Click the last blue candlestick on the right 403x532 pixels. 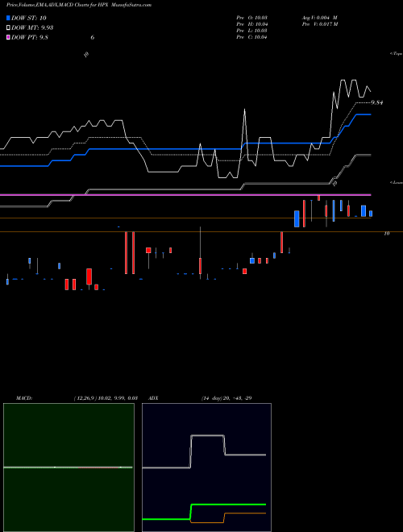pos(371,214)
